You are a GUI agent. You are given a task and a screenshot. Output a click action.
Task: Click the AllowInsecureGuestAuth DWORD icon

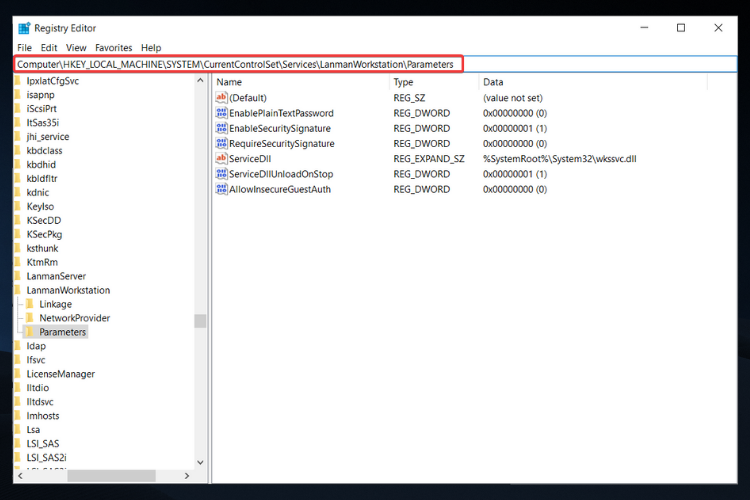(x=221, y=189)
